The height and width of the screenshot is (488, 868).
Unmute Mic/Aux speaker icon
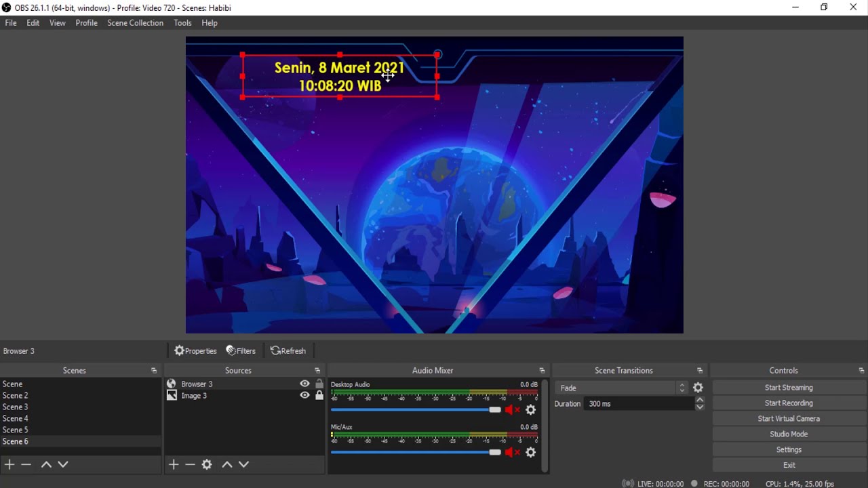pyautogui.click(x=513, y=452)
